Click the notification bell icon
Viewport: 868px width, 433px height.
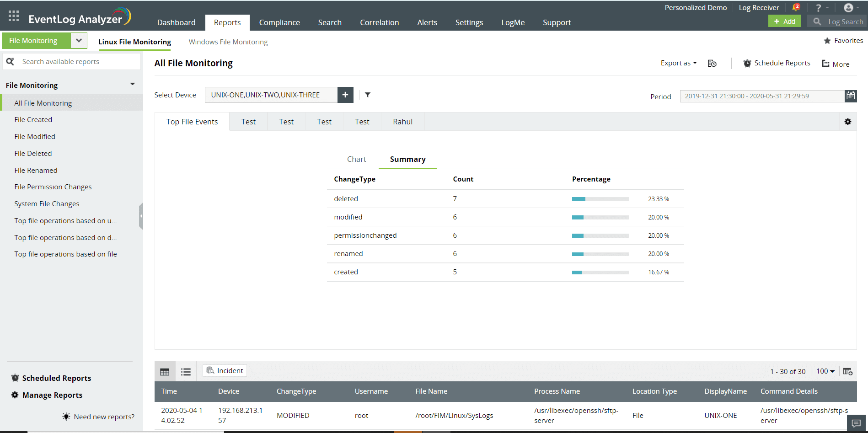pos(795,8)
